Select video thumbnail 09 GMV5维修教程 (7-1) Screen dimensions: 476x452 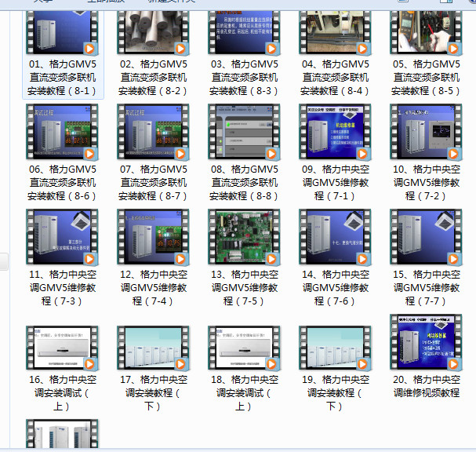pos(335,132)
